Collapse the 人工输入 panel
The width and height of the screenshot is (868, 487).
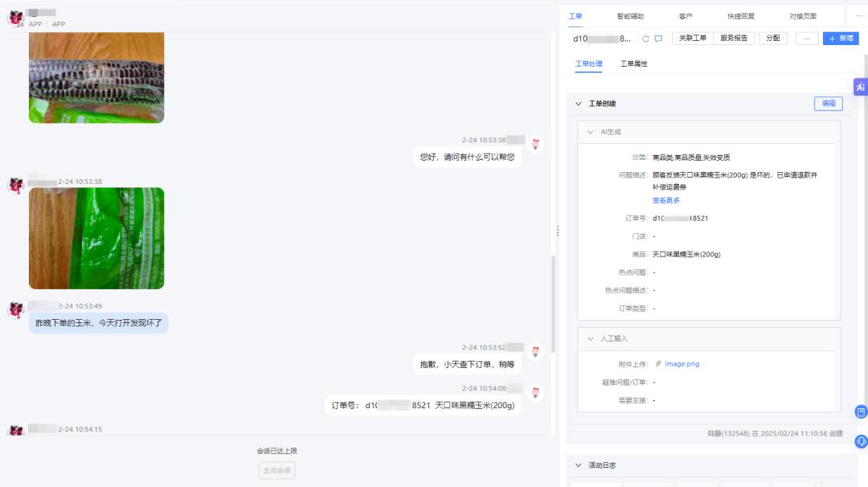(x=590, y=339)
